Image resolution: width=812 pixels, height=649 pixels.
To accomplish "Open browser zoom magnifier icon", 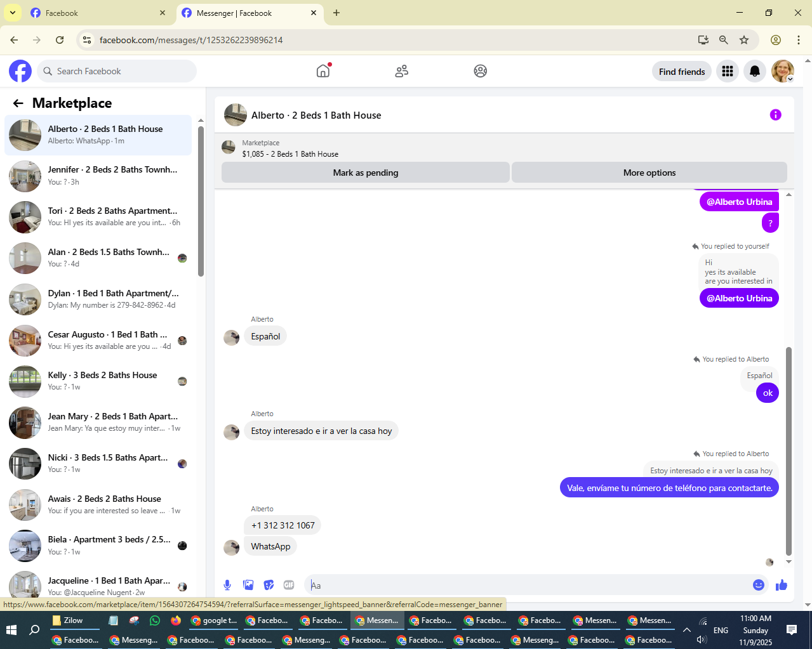I will (723, 40).
